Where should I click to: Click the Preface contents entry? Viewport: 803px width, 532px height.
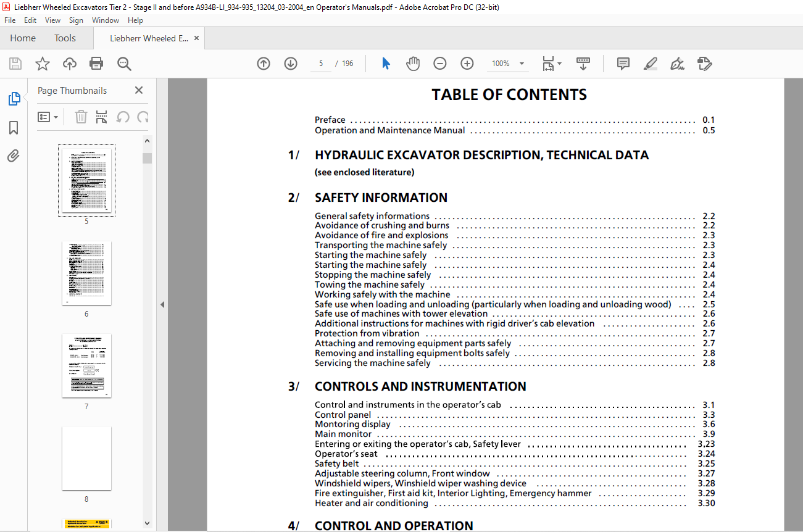point(515,120)
